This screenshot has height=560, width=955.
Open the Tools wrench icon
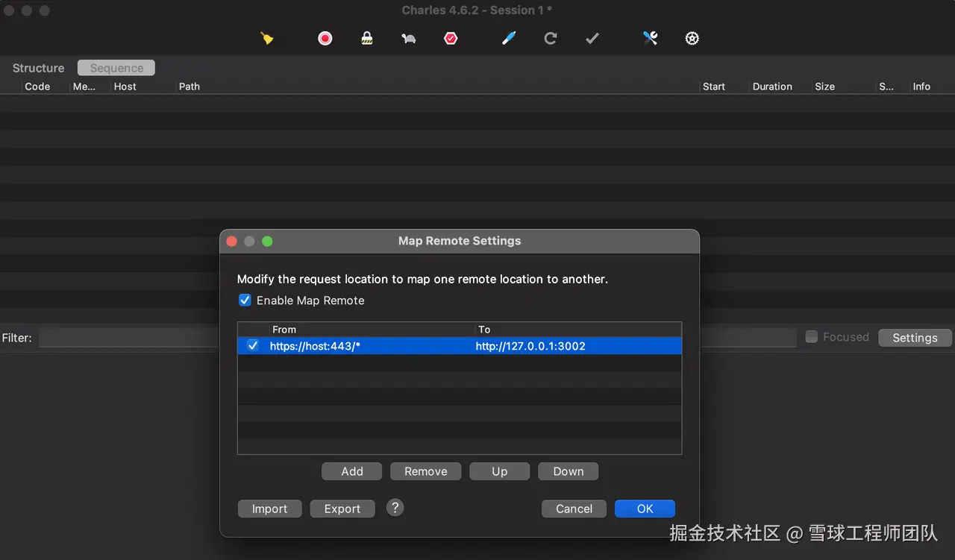pos(651,38)
